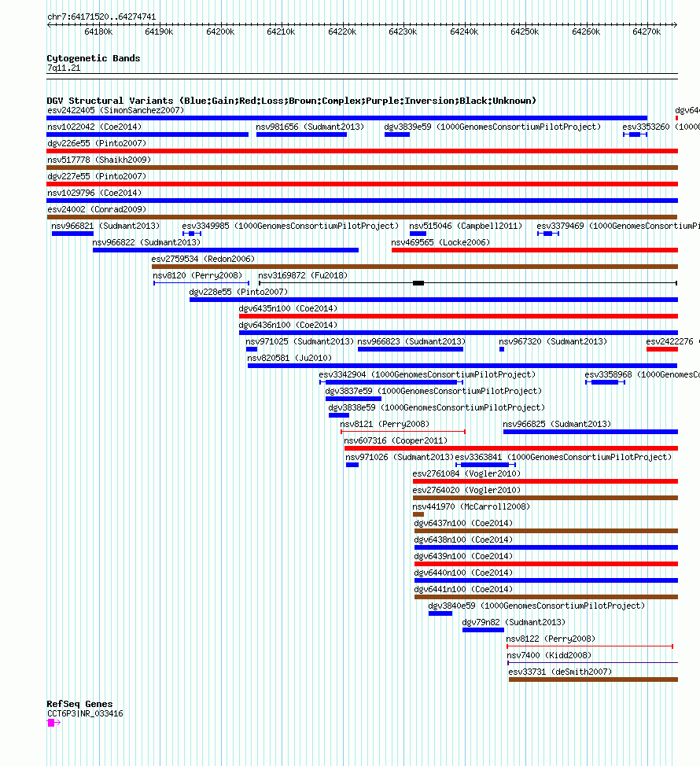Click the Cytogenetic Bands track title
Image resolution: width=700 pixels, height=766 pixels.
(x=94, y=58)
